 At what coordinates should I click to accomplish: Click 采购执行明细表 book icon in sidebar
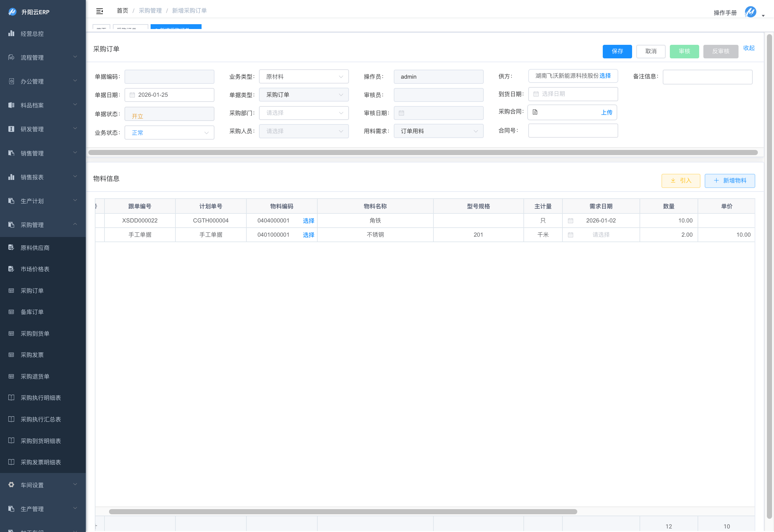point(11,398)
